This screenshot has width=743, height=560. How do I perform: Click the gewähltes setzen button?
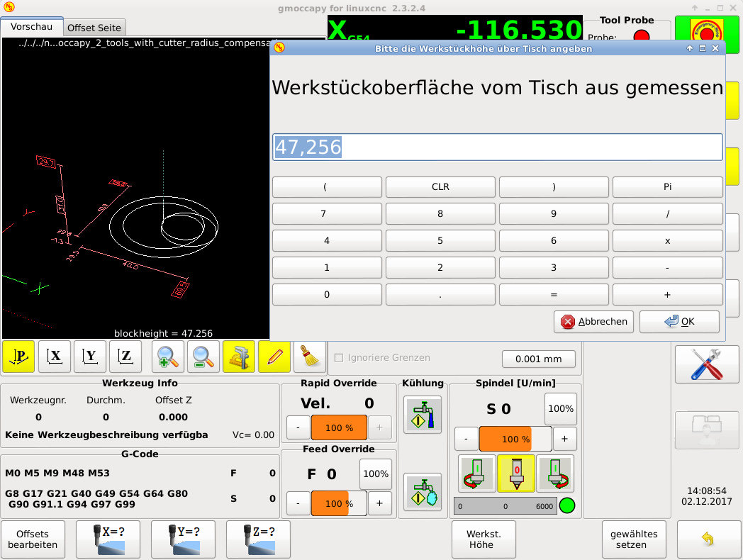click(x=634, y=539)
